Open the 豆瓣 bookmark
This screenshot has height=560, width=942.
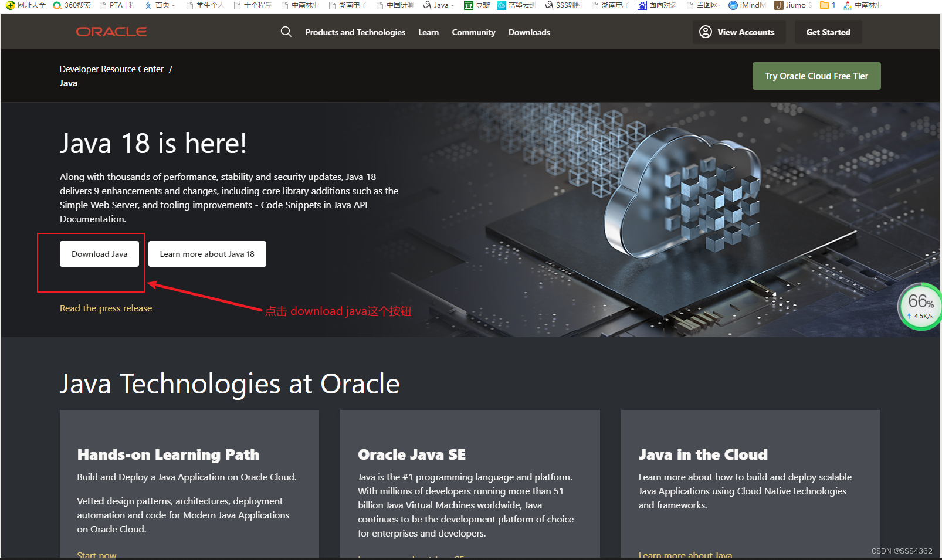click(x=476, y=5)
